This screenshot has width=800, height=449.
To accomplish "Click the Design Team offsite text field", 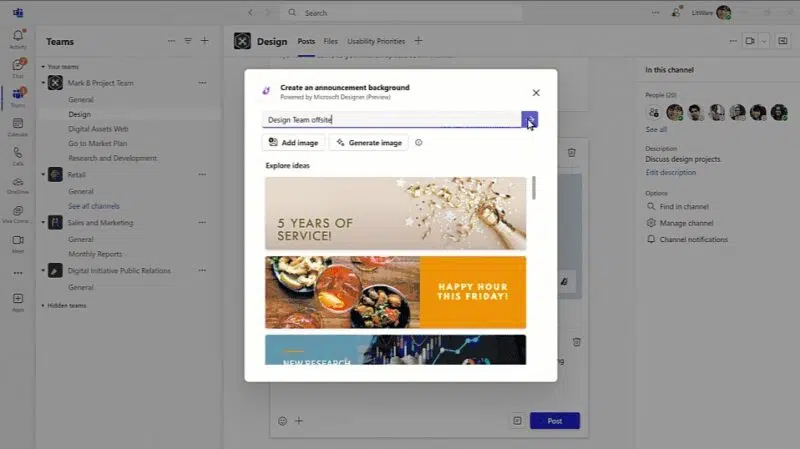I will pyautogui.click(x=392, y=119).
